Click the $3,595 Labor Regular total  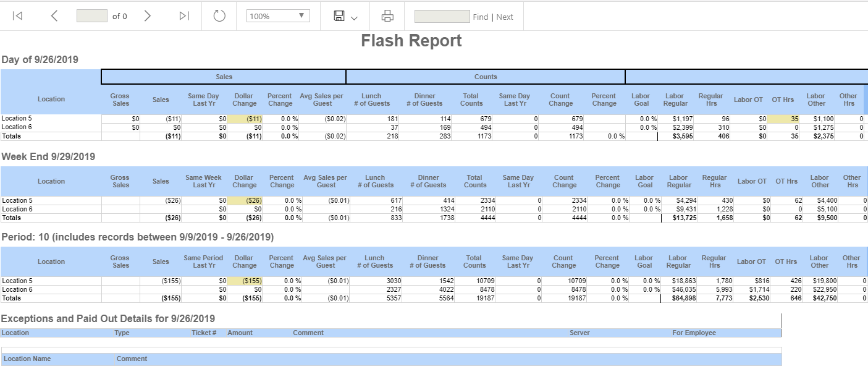[683, 136]
